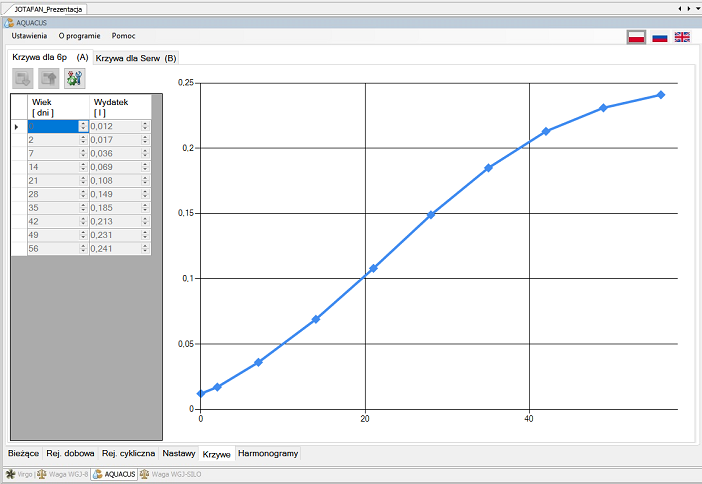Open the O programie menu
Image resolution: width=702 pixels, height=484 pixels.
(79, 35)
